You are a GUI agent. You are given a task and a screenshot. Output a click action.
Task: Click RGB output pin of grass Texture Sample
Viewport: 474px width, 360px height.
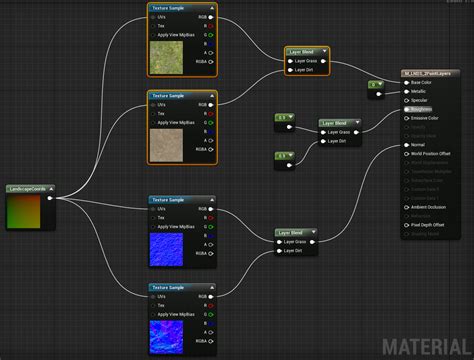(211, 17)
